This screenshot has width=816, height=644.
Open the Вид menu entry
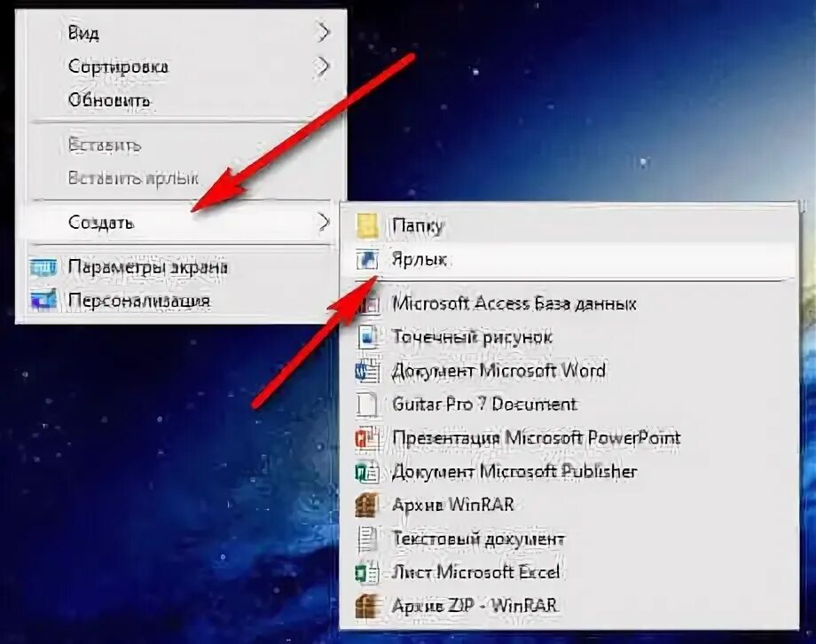click(x=181, y=33)
